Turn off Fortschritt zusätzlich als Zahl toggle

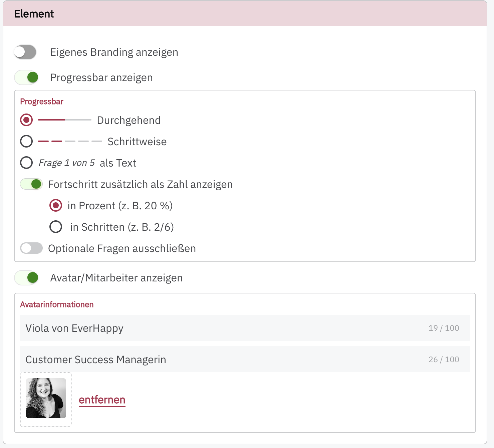pyautogui.click(x=31, y=184)
